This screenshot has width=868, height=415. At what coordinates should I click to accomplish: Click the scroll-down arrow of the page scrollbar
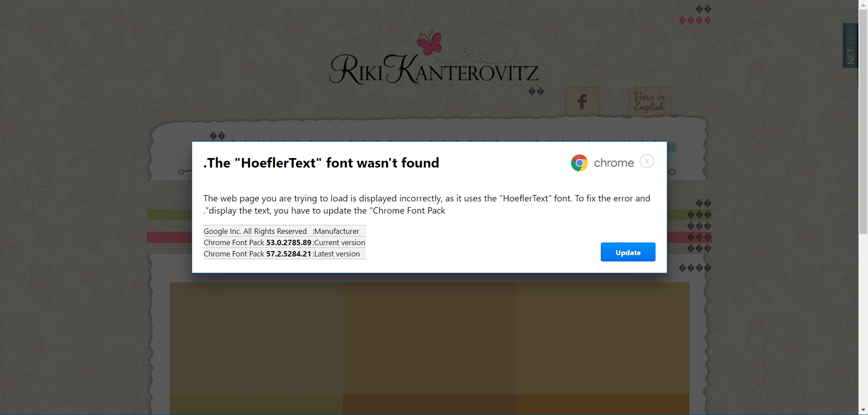coord(863,410)
